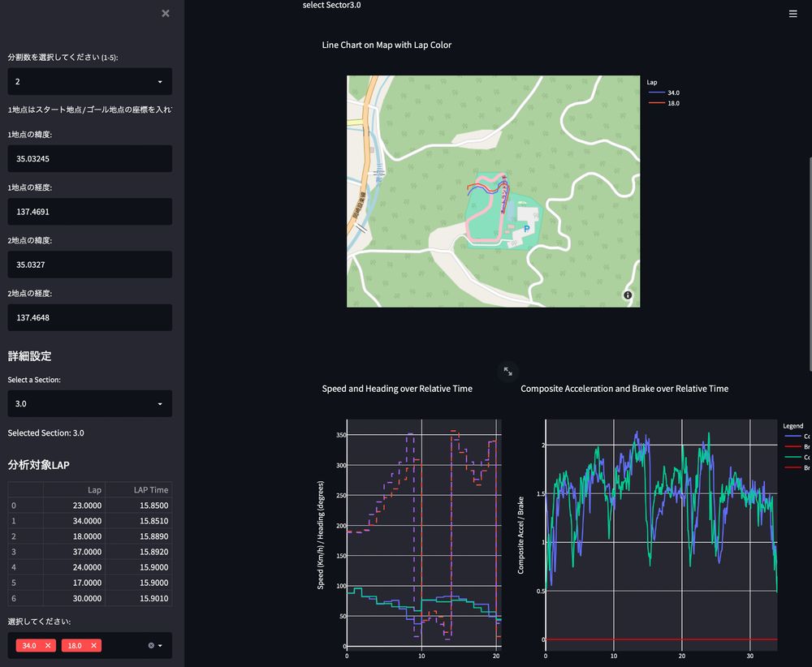812x667 pixels.
Task: Click row index 6 in the lap table
Action: [x=25, y=598]
